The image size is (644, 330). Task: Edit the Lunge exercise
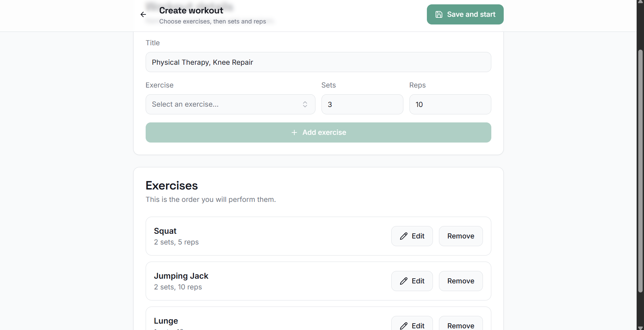tap(412, 323)
